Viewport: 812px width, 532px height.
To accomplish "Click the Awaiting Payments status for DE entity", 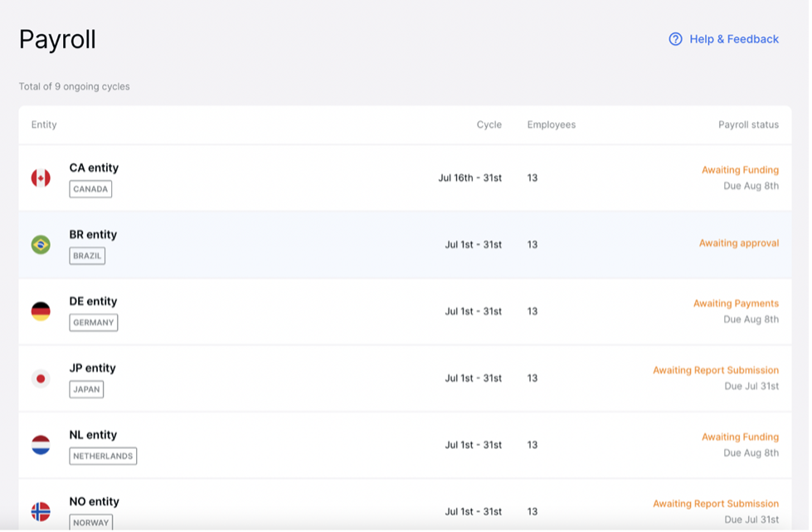I will coord(736,303).
